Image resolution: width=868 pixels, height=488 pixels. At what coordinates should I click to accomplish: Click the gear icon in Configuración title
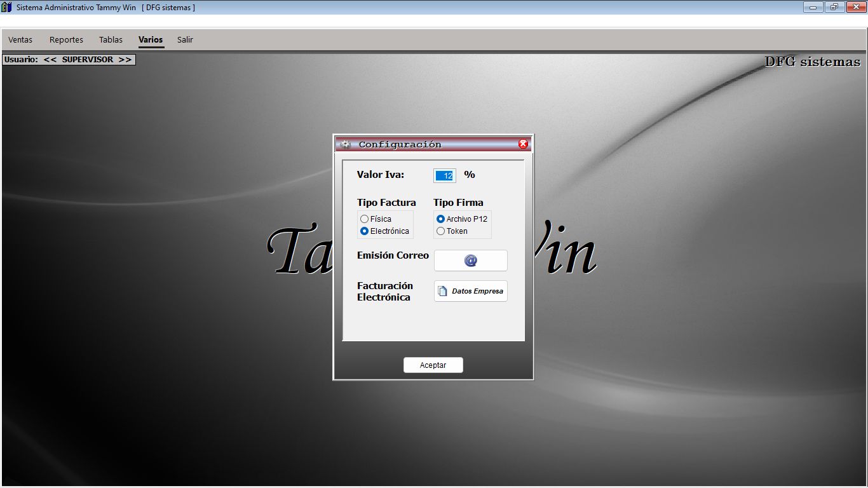[345, 144]
